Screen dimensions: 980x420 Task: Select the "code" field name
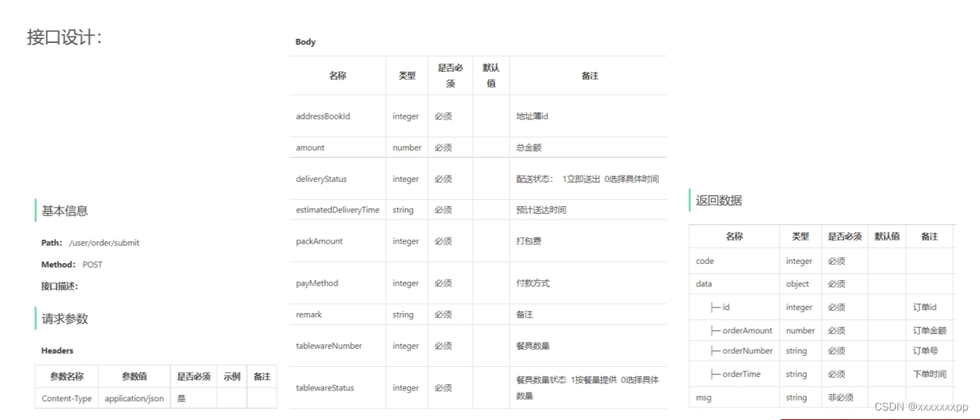coord(704,262)
